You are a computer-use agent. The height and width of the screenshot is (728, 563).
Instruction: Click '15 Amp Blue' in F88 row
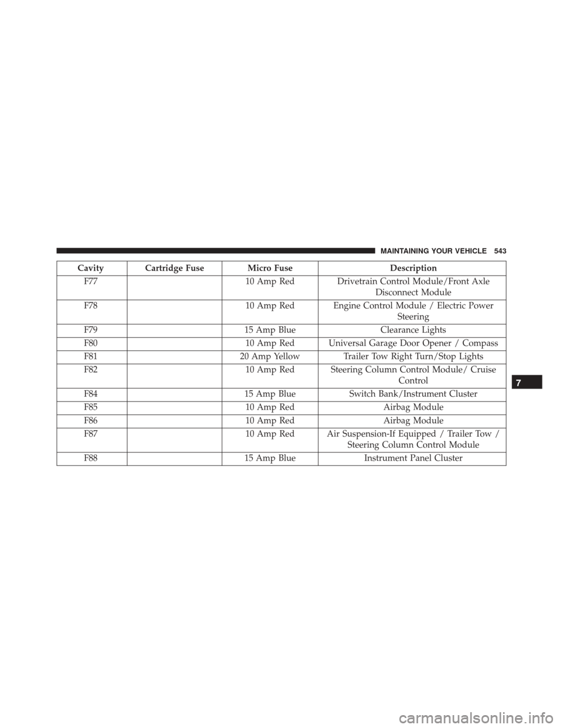[270, 458]
